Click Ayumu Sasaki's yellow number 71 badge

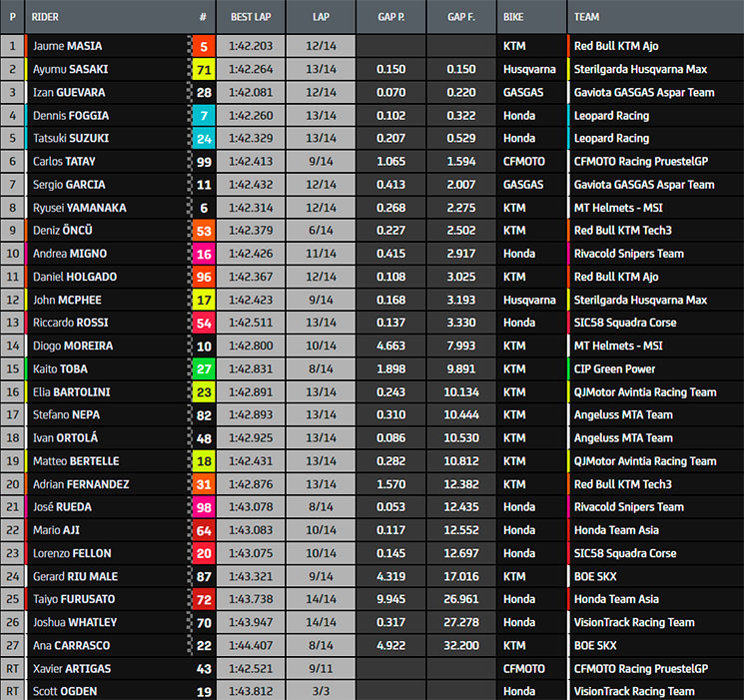point(203,69)
